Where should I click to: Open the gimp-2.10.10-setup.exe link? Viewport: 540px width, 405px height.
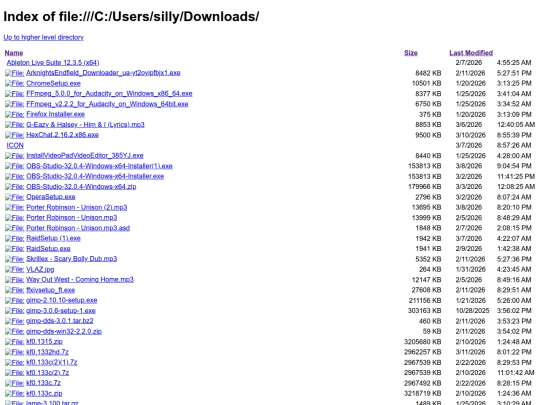pyautogui.click(x=61, y=300)
